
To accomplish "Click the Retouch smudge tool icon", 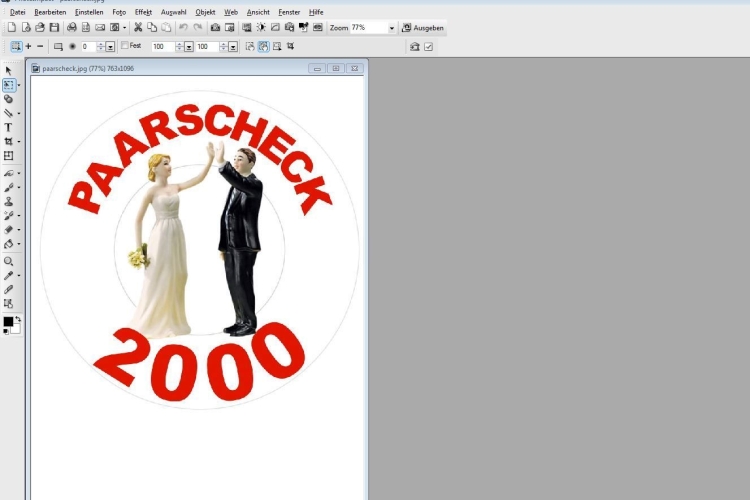I will [x=8, y=173].
